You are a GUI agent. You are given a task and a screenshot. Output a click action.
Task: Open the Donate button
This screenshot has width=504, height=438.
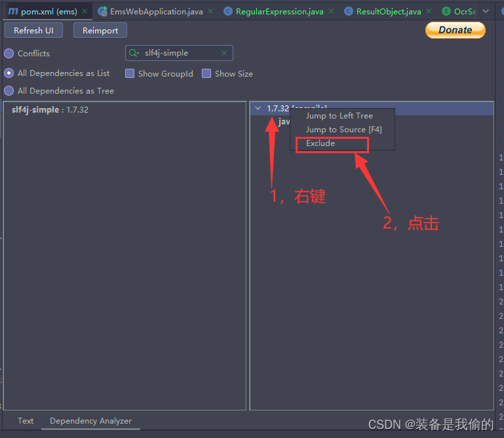(455, 30)
